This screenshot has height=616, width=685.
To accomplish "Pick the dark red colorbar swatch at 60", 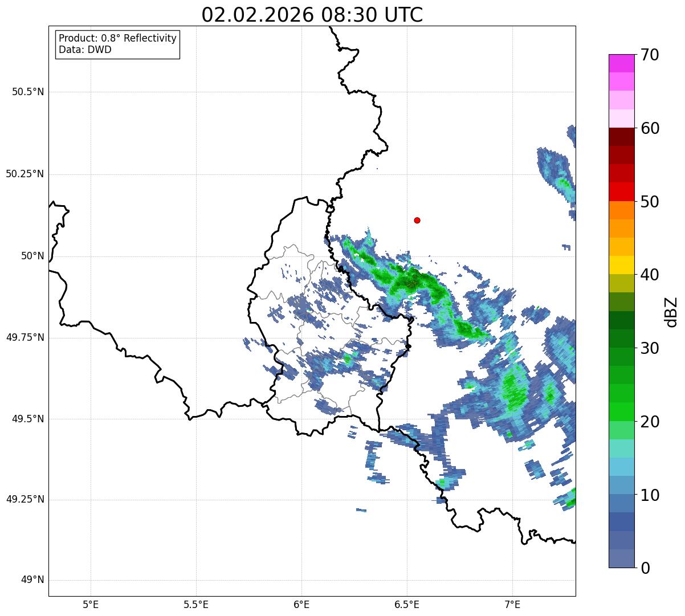I will [622, 137].
